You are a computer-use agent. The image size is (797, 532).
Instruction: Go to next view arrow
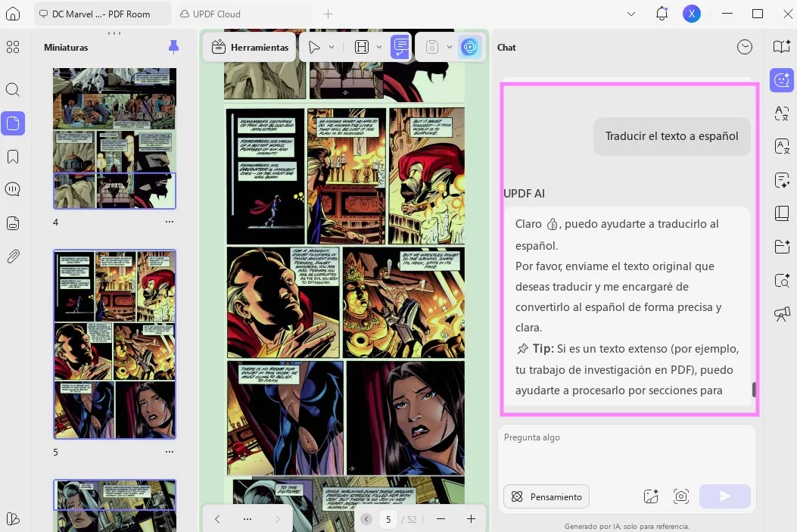click(x=278, y=519)
